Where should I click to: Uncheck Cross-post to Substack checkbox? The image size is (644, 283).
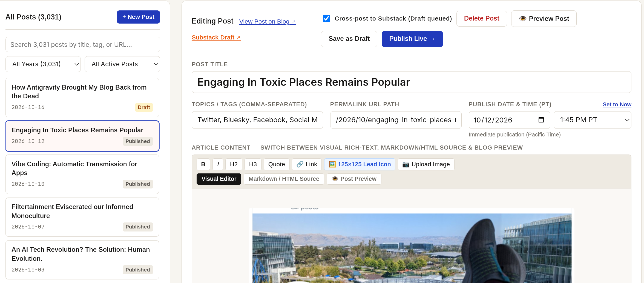point(326,18)
